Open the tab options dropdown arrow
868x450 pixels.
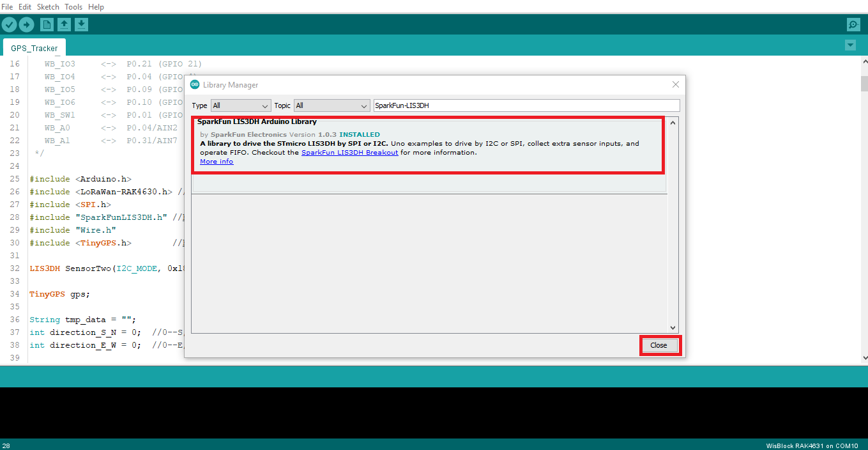click(x=850, y=45)
